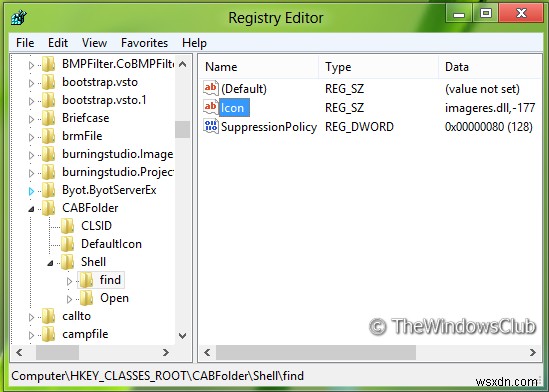
Task: Click the status bar registry path
Action: (158, 376)
